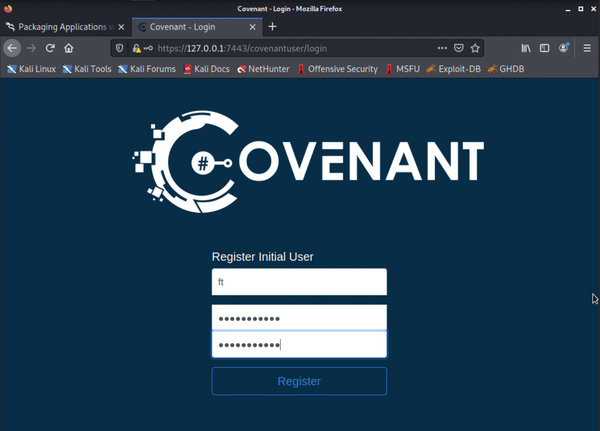Bookmark this page with the star
The width and height of the screenshot is (600, 431).
click(x=475, y=48)
